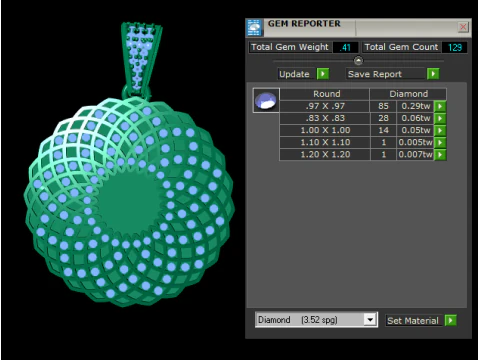Click the green arrow beside Save Report

[433, 74]
